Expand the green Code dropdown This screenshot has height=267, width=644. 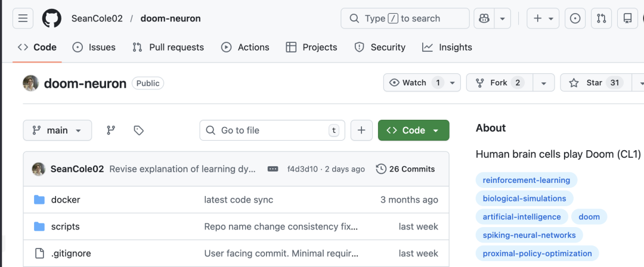pos(413,131)
